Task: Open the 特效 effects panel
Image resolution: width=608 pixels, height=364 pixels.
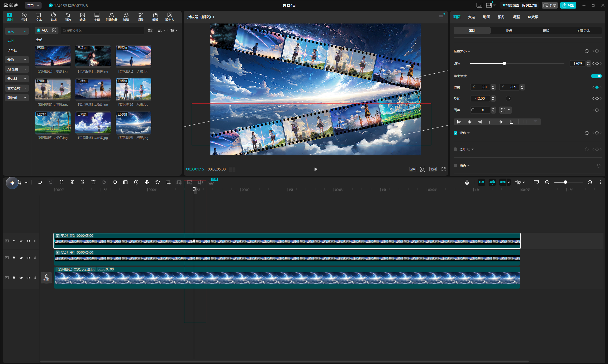Action: click(x=68, y=17)
